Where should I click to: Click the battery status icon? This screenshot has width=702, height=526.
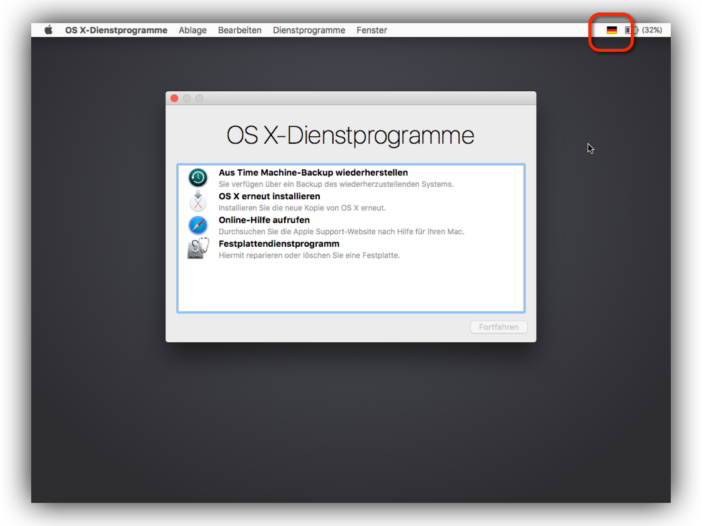(x=631, y=30)
